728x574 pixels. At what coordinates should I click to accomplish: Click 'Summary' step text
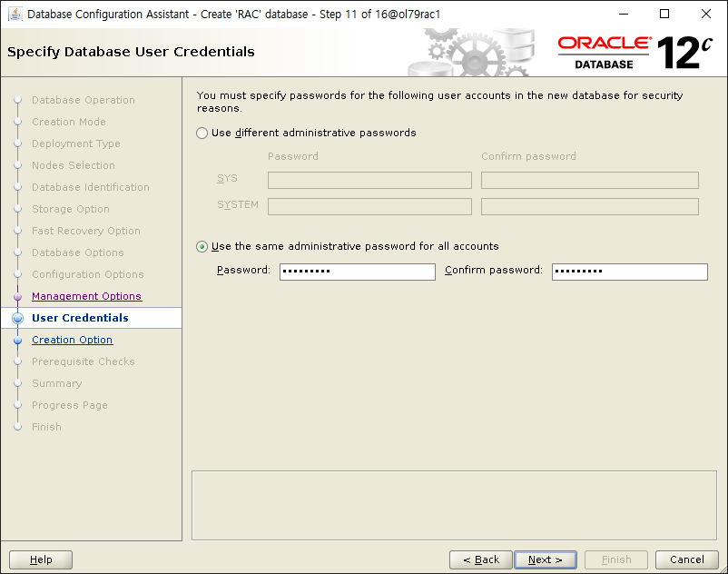(x=56, y=383)
